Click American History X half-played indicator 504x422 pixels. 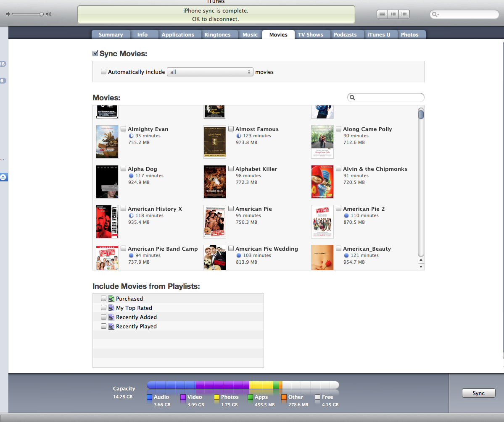(x=131, y=215)
